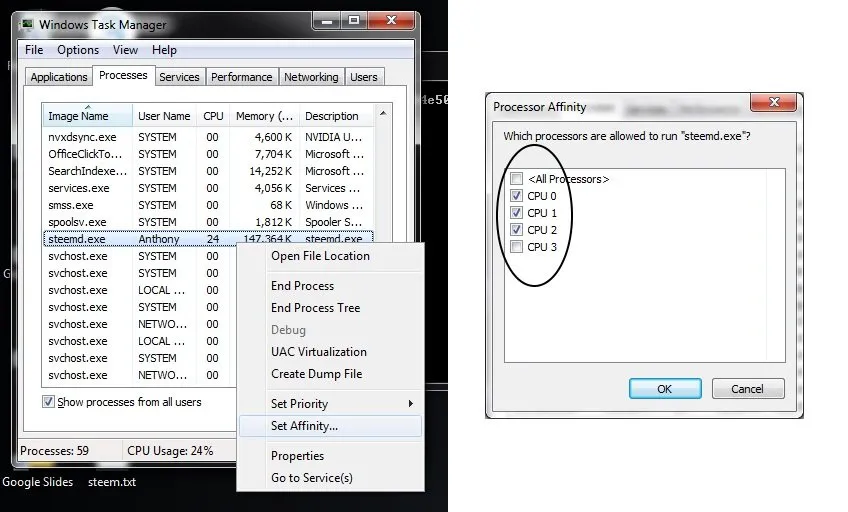The image size is (848, 512).
Task: Uncheck CPU 2 in Processor Affinity
Action: (x=516, y=230)
